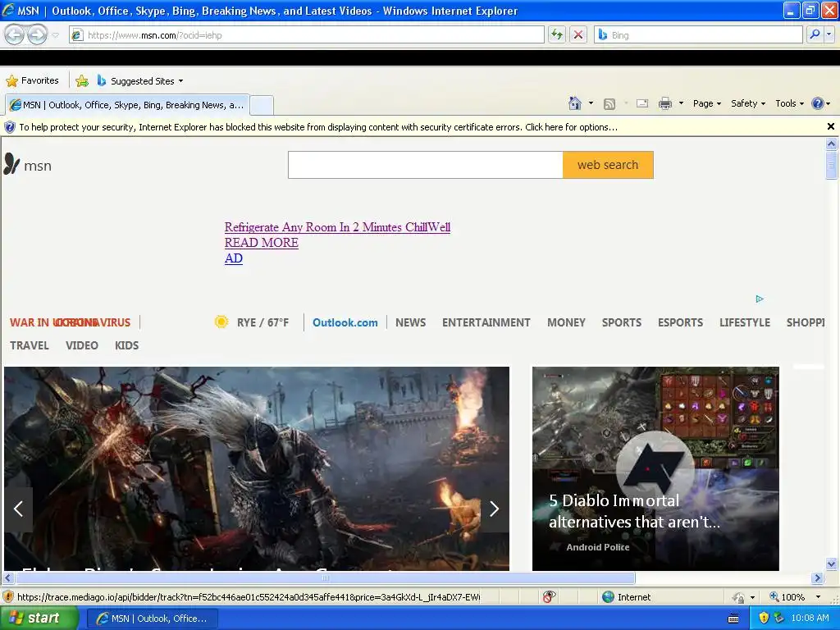Click MSN Internet Explorer taskbar button

coord(152,619)
